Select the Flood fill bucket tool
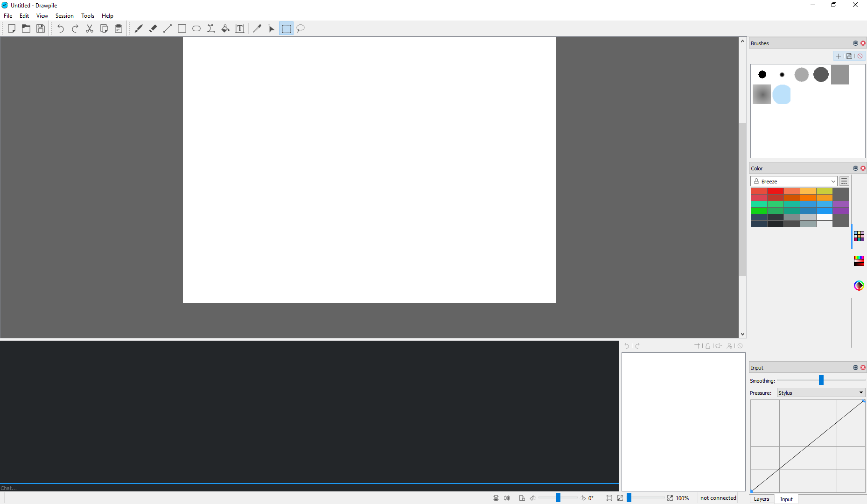This screenshot has height=504, width=867. coord(225,28)
